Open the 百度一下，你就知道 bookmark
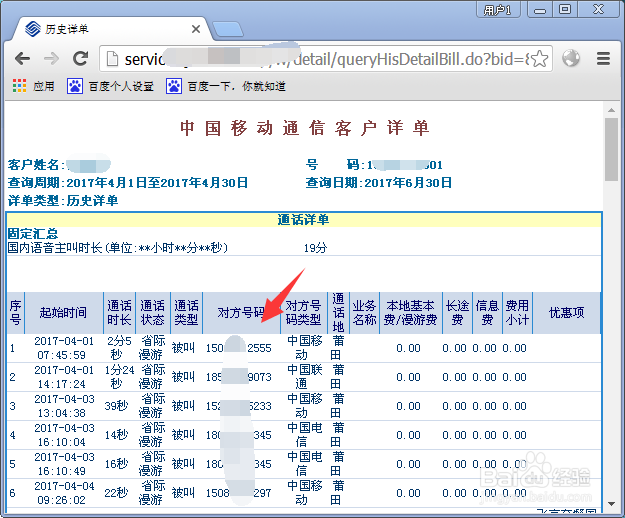This screenshot has width=625, height=518. 226,86
